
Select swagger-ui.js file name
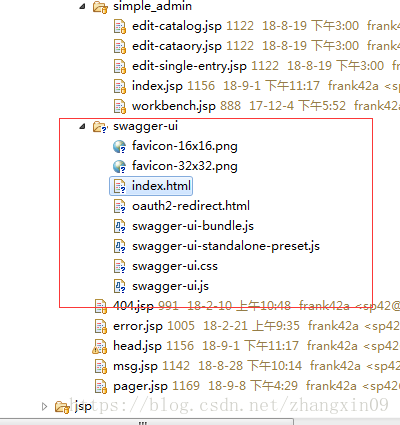pyautogui.click(x=170, y=286)
